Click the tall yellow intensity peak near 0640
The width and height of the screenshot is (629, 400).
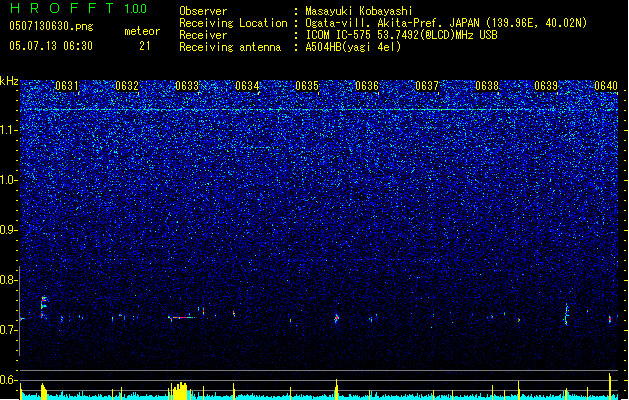coord(610,386)
